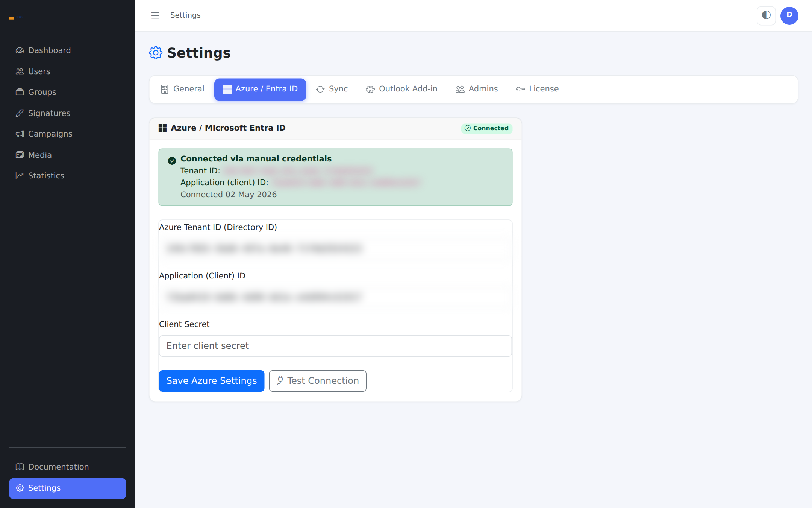The image size is (812, 508).
Task: Open the Outlook Add-in tab
Action: 401,89
